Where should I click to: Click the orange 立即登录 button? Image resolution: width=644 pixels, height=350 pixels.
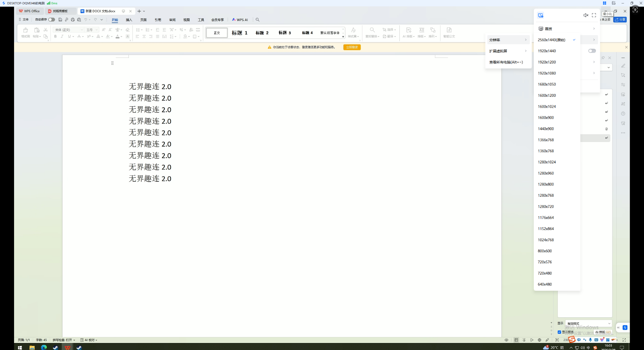[352, 47]
